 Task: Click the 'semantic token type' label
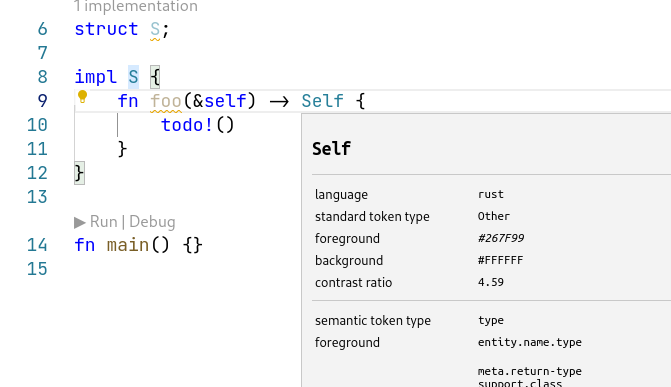point(373,321)
